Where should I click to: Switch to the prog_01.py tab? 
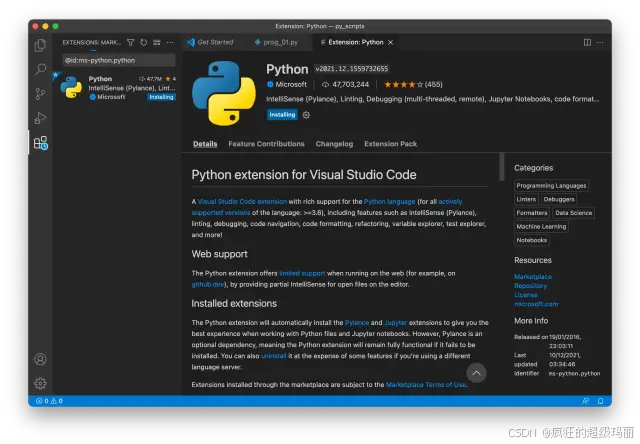[276, 42]
